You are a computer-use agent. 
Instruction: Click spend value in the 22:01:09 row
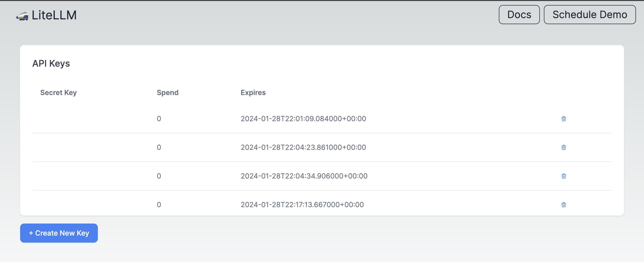tap(159, 119)
